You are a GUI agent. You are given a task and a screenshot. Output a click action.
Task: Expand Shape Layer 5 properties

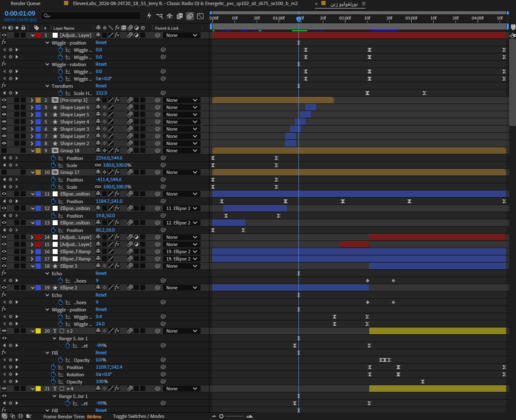(x=32, y=115)
